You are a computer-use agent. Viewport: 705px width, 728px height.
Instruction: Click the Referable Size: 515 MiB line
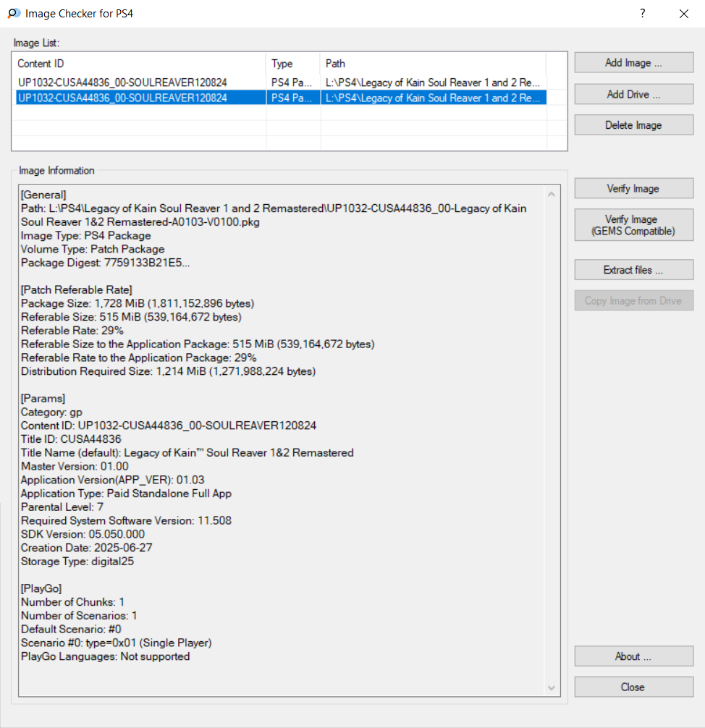[x=132, y=317]
